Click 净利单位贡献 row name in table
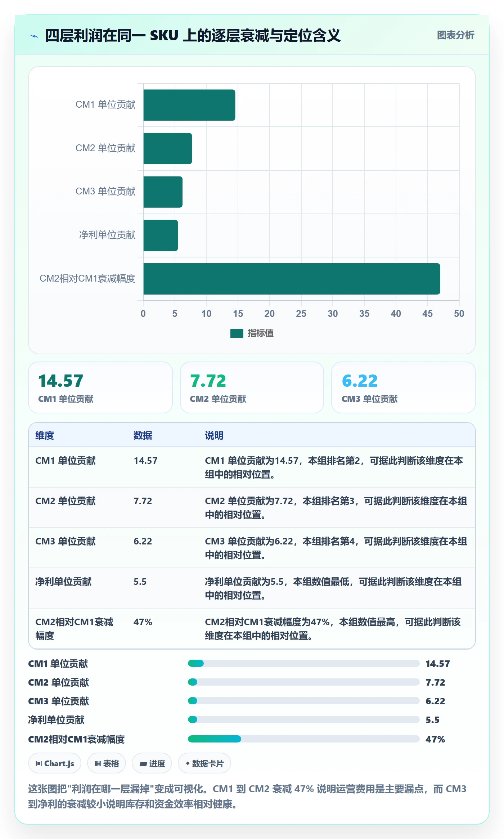Viewport: 504px width, 839px height. 63,582
